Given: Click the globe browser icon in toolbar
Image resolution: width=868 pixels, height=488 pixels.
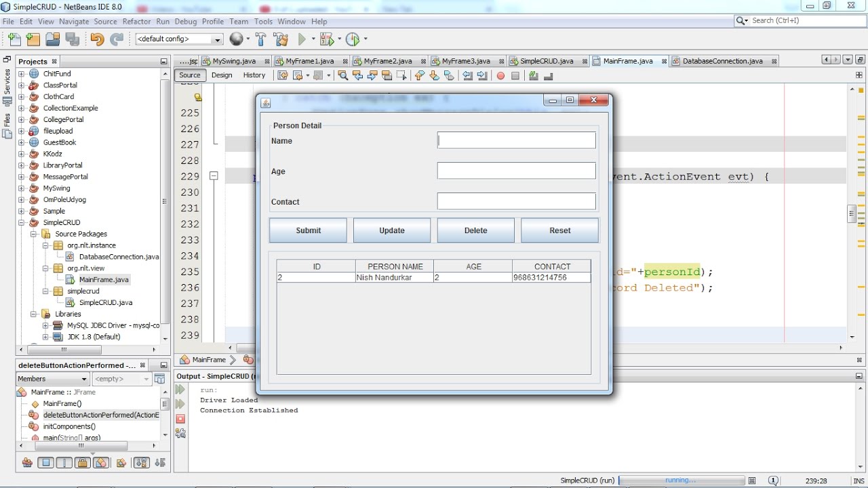Looking at the screenshot, I should tap(236, 39).
